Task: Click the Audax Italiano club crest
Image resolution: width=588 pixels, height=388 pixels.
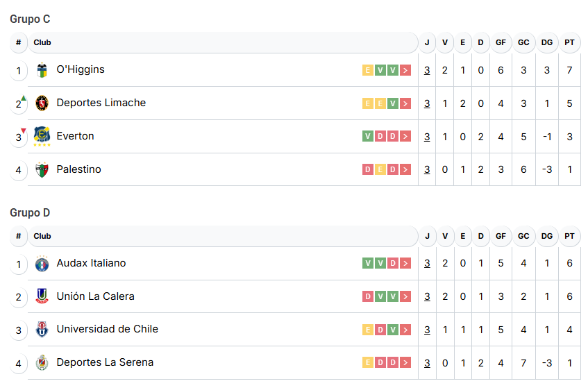Action: (42, 264)
